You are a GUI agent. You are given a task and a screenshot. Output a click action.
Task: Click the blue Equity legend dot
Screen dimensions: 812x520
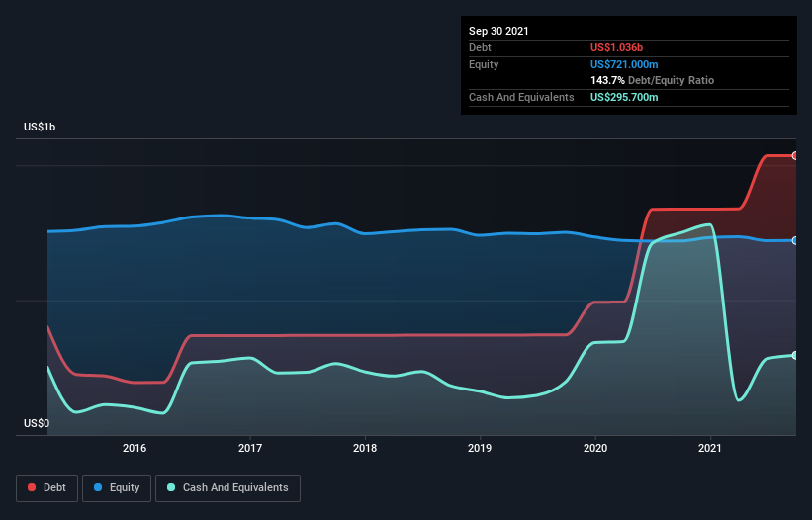click(x=98, y=487)
